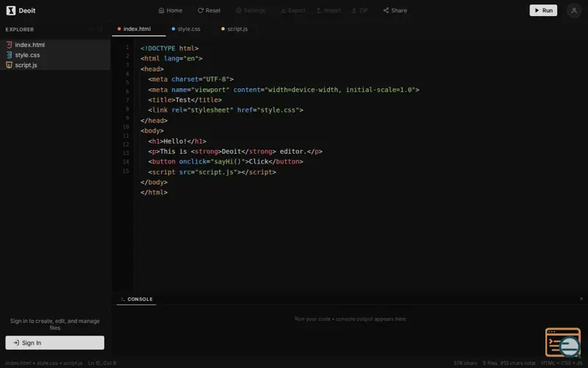Switch to the script.js tab
Image resolution: width=588 pixels, height=368 pixels.
pyautogui.click(x=234, y=29)
